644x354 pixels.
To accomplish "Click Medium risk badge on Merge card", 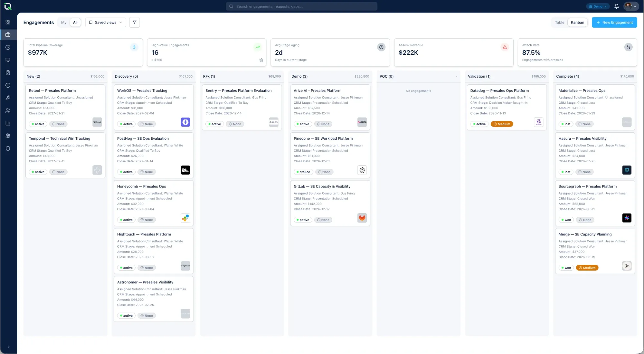I will (587, 268).
